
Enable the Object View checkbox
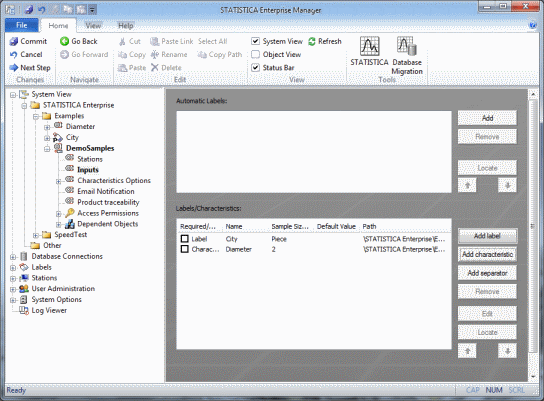click(x=255, y=54)
